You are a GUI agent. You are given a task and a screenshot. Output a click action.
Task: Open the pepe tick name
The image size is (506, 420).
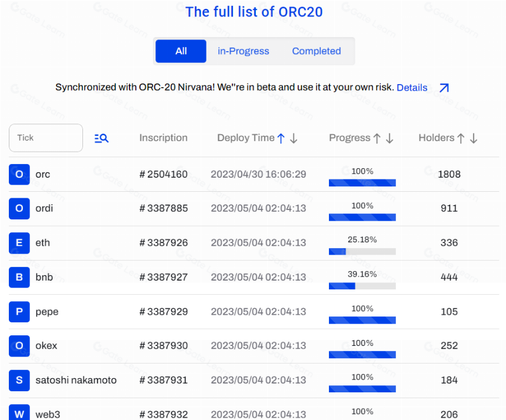coord(47,312)
